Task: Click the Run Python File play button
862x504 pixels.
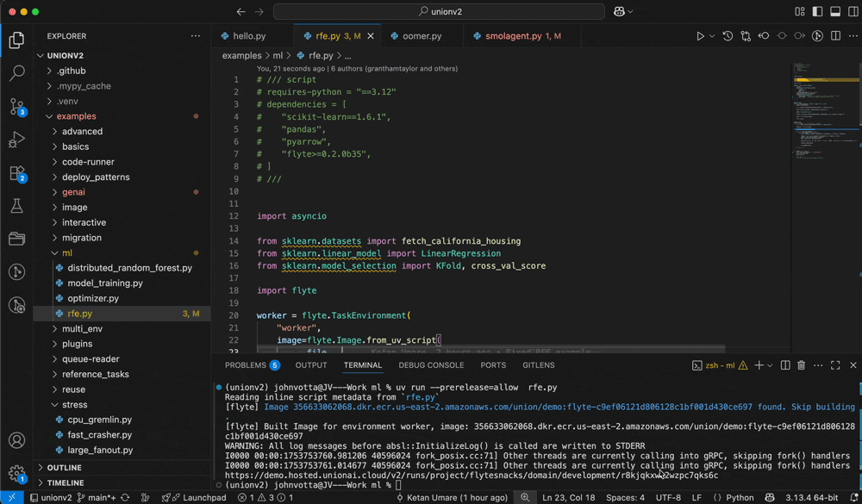Action: 700,36
